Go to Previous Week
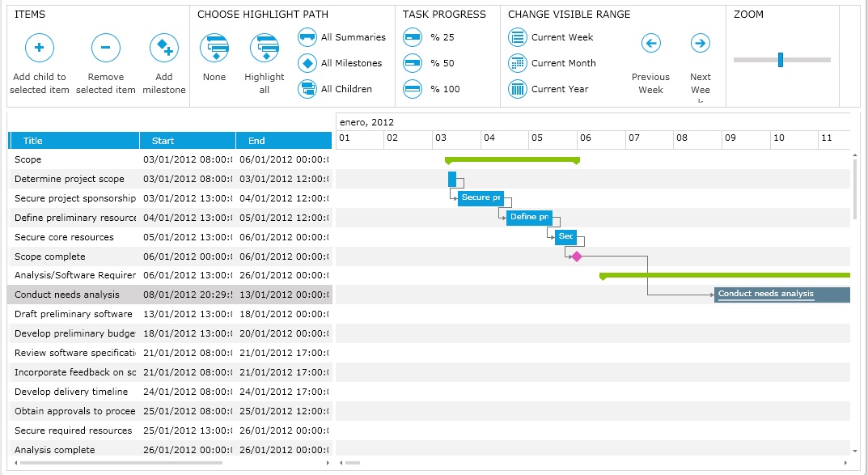The height and width of the screenshot is (475, 868). [650, 43]
